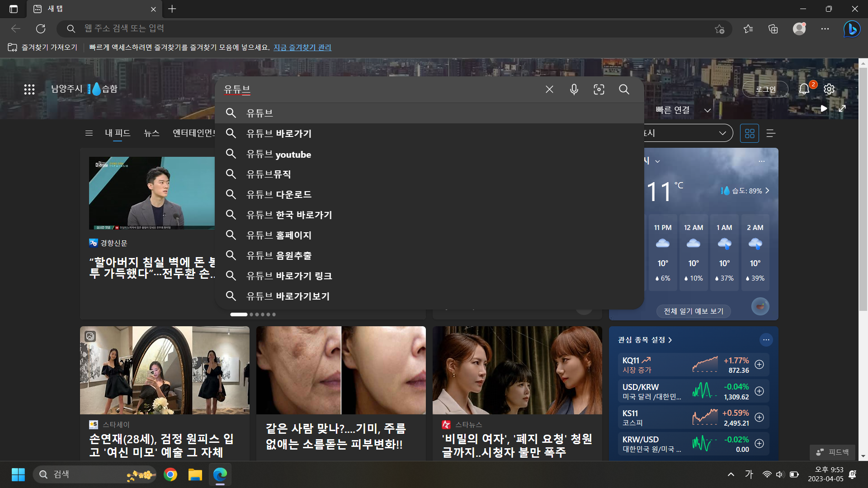Open the user profile avatar
The image size is (868, 488).
pos(799,29)
